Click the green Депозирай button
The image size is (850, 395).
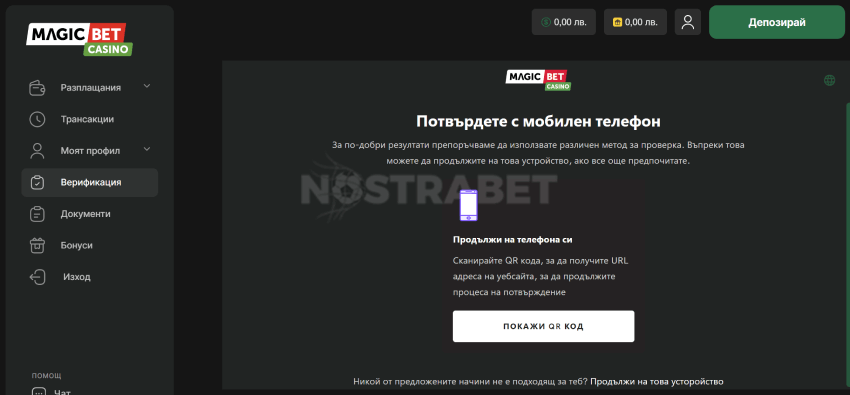coord(777,22)
